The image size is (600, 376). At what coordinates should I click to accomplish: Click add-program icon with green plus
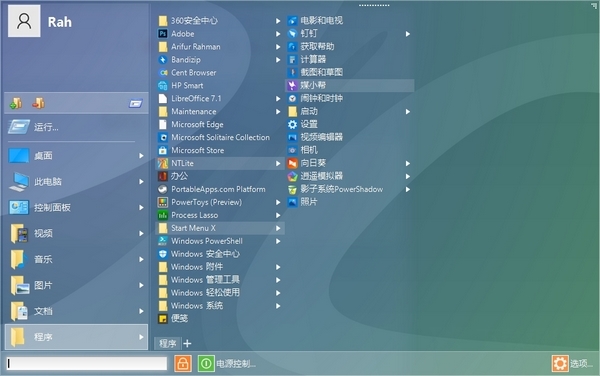[16, 103]
